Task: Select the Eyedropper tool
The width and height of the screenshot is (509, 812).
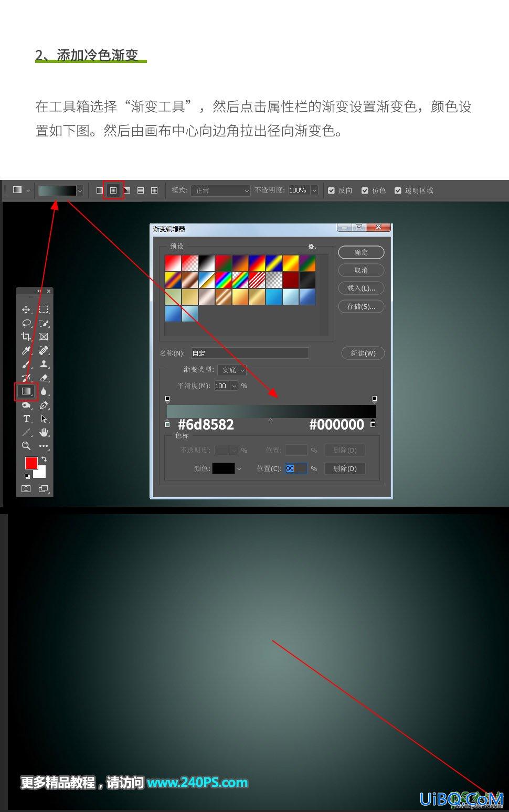Action: [26, 350]
